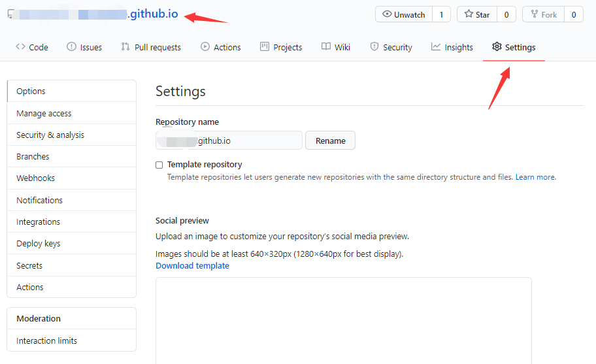Click the Pull requests branch icon
The width and height of the screenshot is (596, 364).
pos(125,47)
